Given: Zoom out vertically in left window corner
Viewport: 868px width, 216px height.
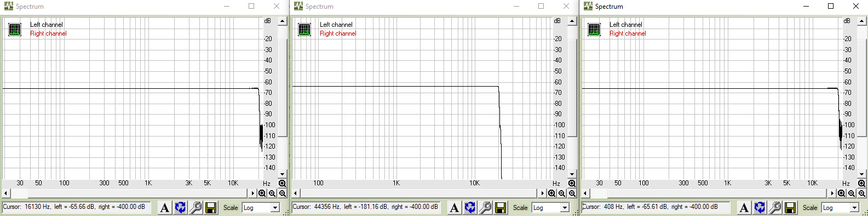Looking at the screenshot, I should [x=283, y=194].
